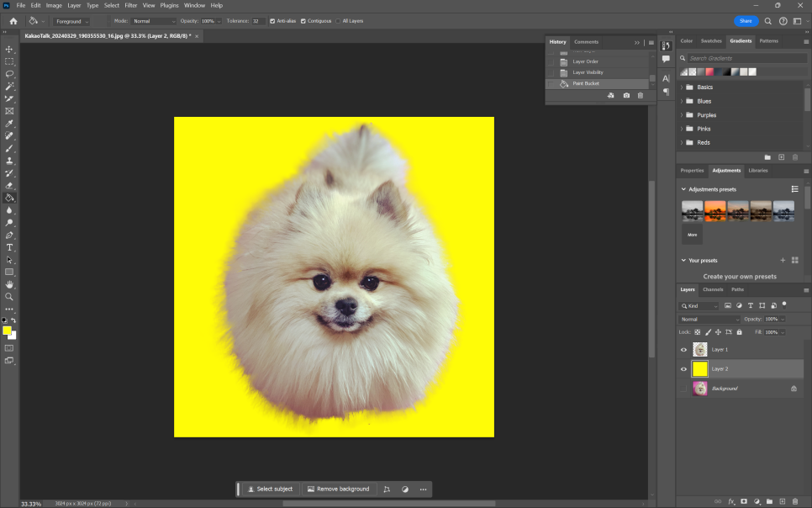Toggle layer filtering on or off
Viewport: 812px width, 508px height.
[784, 304]
